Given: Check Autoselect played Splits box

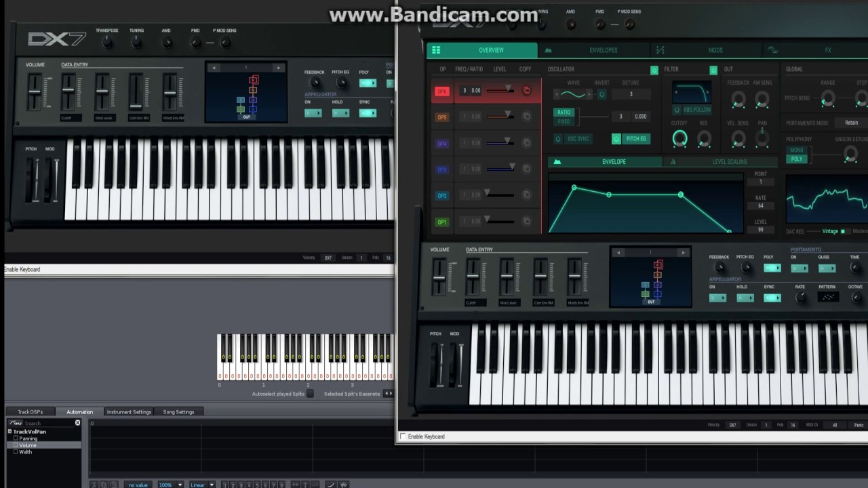Looking at the screenshot, I should (x=310, y=394).
